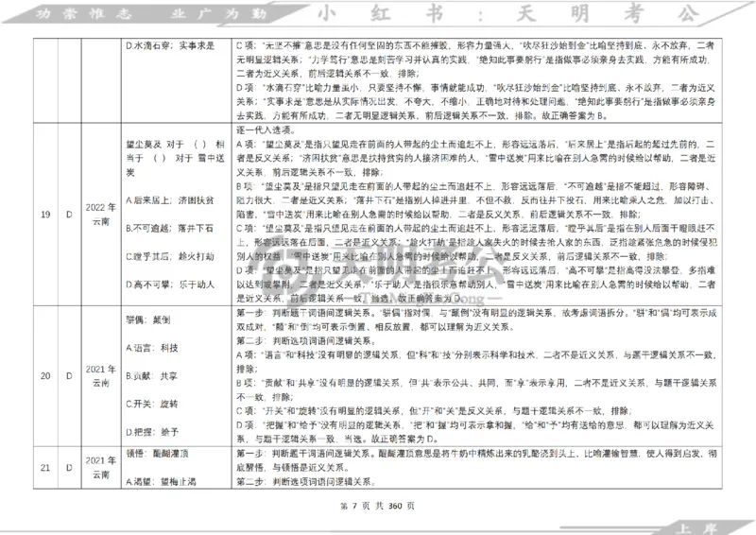Select option "B.不可逾越;落井下石"
The height and width of the screenshot is (535, 756).
(x=170, y=228)
